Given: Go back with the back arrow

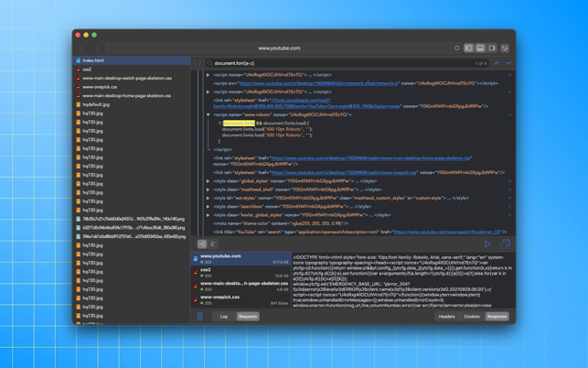Looking at the screenshot, I should [81, 49].
